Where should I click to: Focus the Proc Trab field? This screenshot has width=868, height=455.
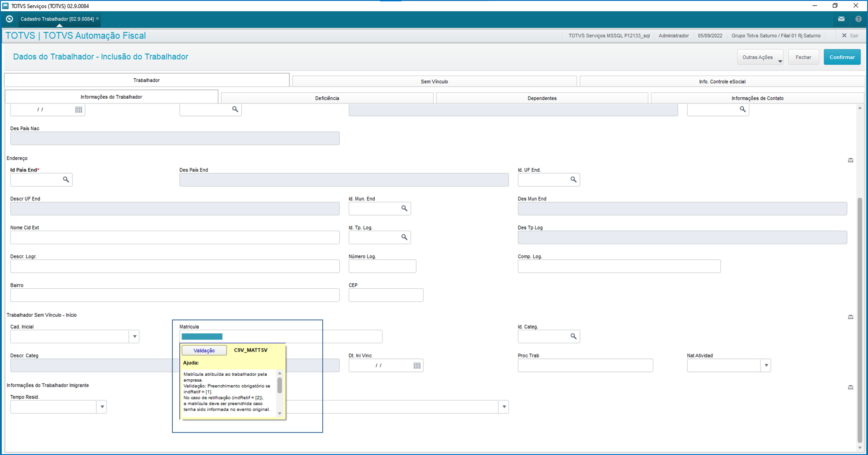click(586, 365)
